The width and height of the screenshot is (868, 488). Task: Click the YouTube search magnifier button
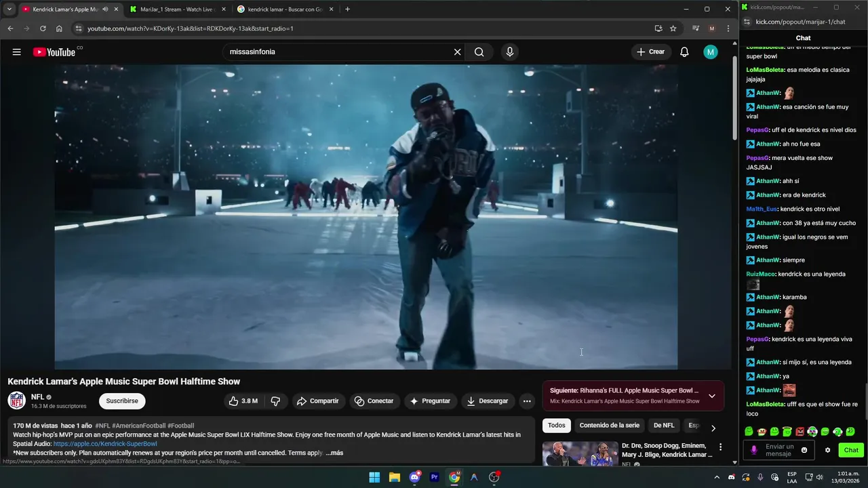479,52
